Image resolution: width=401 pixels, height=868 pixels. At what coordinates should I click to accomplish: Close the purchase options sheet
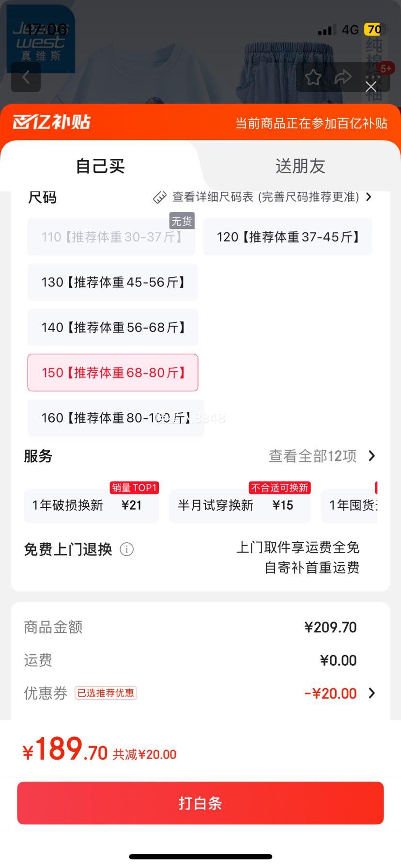pyautogui.click(x=371, y=87)
